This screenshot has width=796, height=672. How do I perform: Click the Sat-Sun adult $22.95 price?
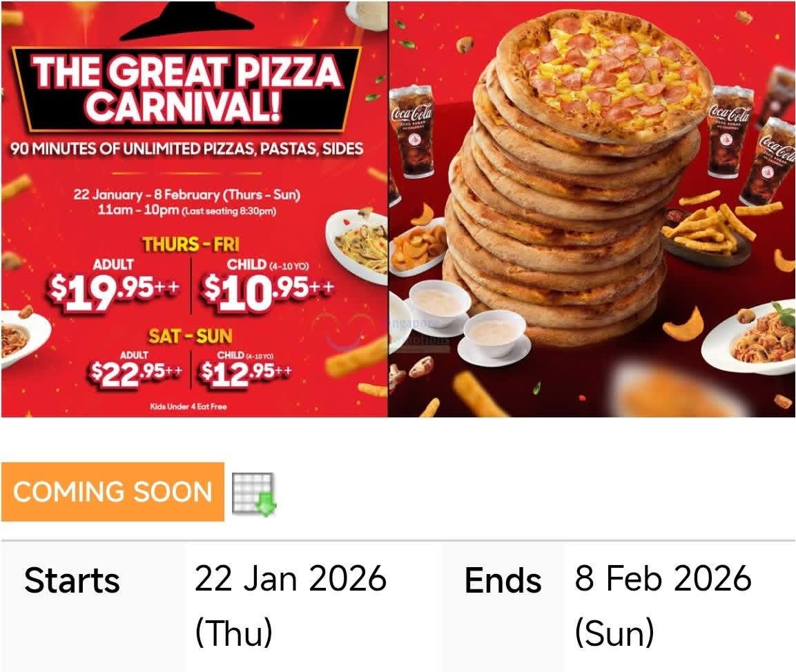pos(135,373)
